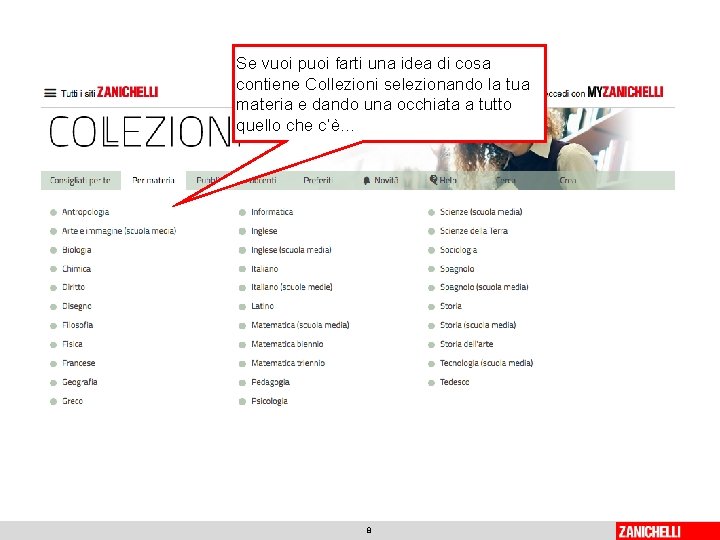The height and width of the screenshot is (540, 720).
Task: Select the Tedesco subject
Action: [x=454, y=382]
